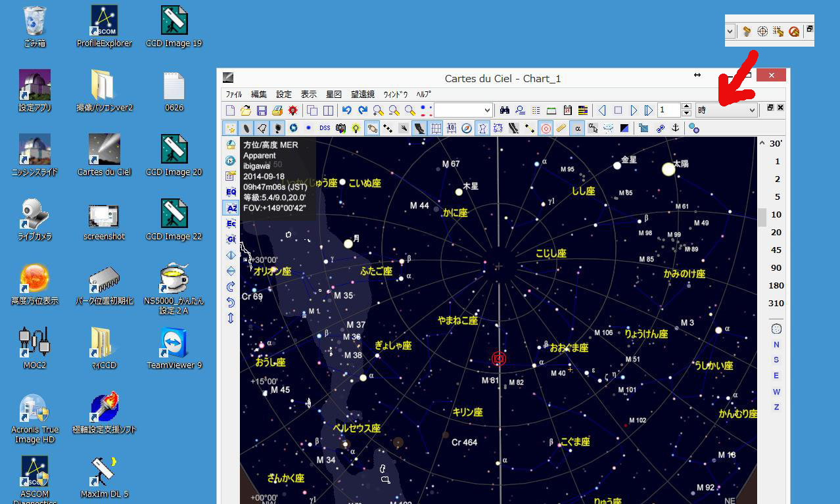The image size is (840, 504).
Task: Open the 設定 menu
Action: coord(284,94)
